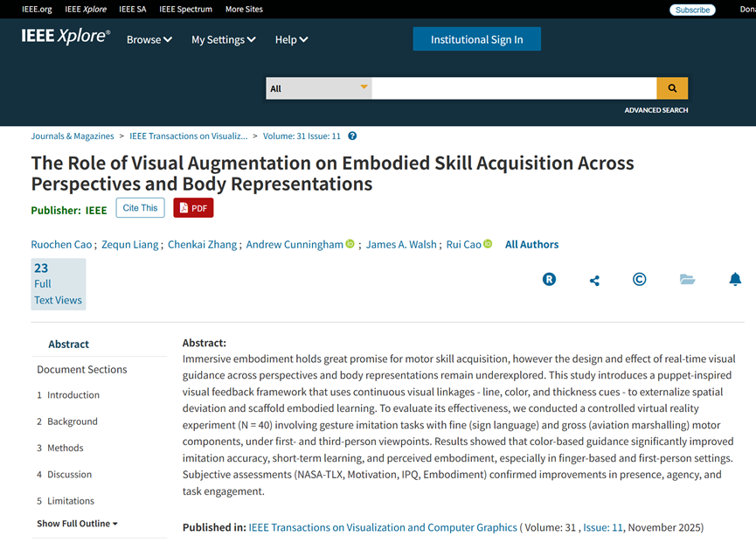Download the PDF of the article
The width and height of the screenshot is (756, 543).
tap(193, 208)
